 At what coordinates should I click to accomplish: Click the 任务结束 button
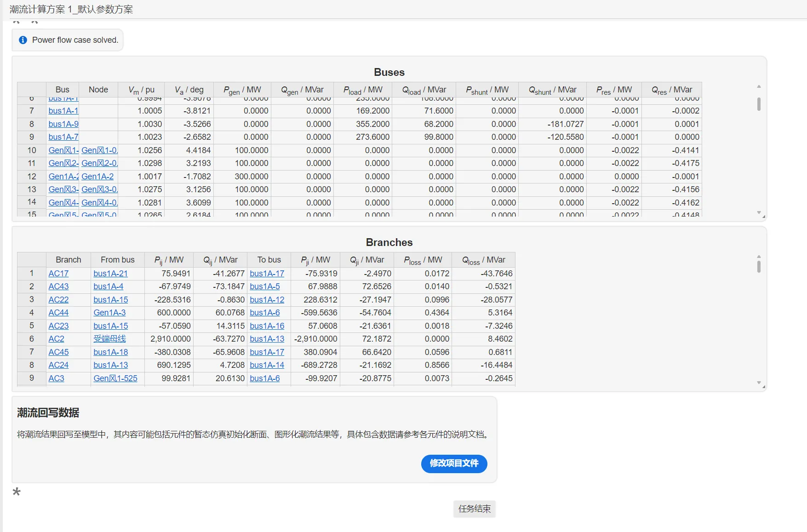[x=474, y=509]
